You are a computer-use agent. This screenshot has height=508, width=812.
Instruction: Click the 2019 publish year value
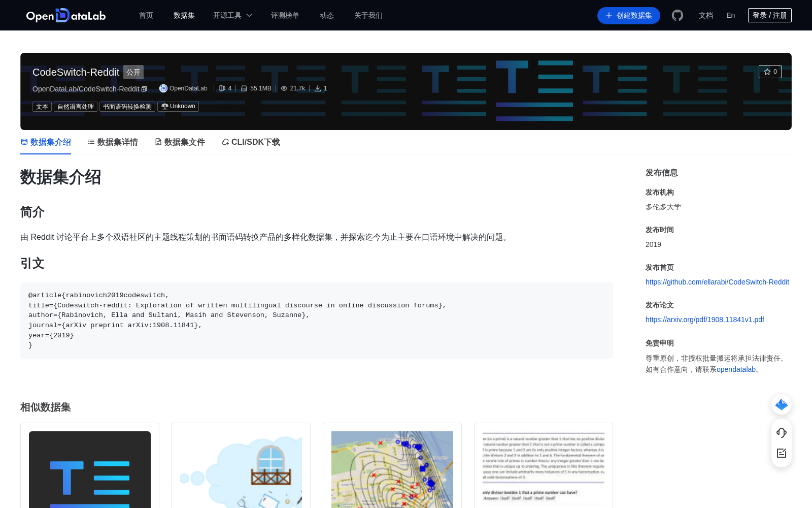653,244
